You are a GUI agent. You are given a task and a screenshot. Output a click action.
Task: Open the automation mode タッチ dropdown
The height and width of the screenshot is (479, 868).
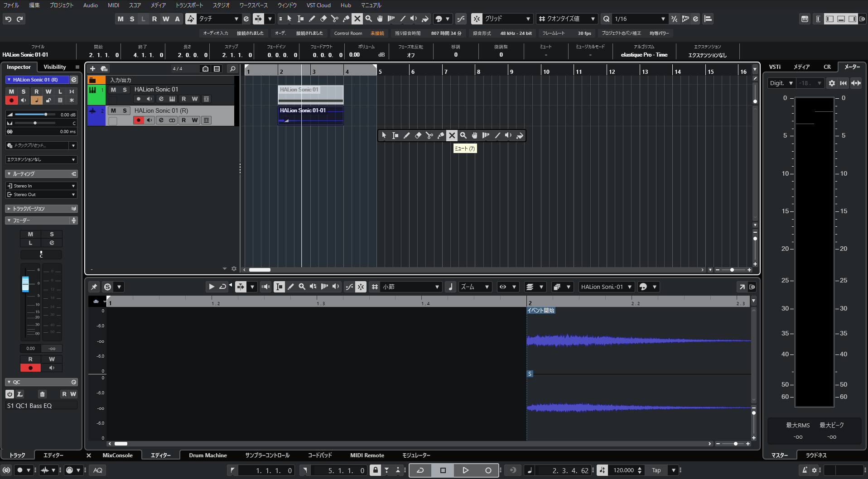tap(219, 19)
